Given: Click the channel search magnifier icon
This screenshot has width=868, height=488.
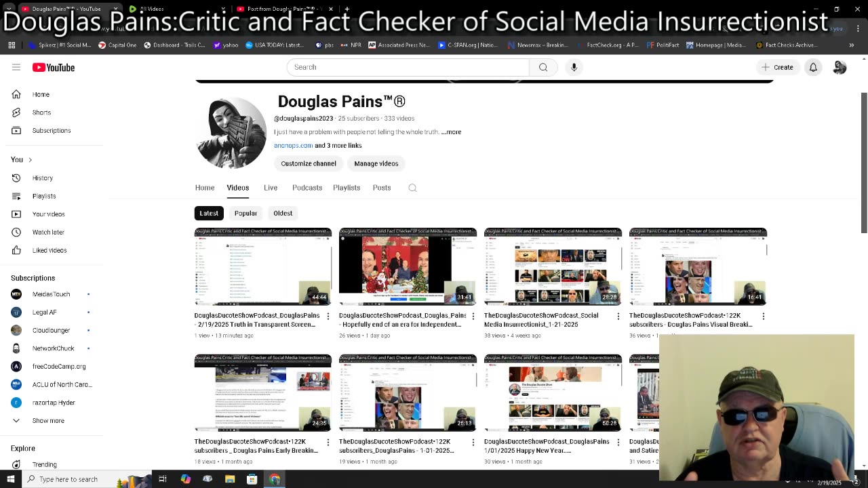Looking at the screenshot, I should click(x=412, y=188).
